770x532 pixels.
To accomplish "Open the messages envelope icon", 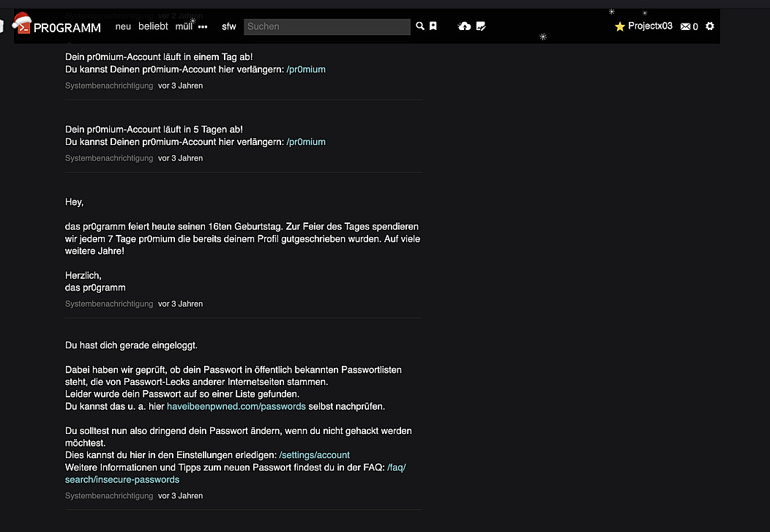I will click(685, 27).
